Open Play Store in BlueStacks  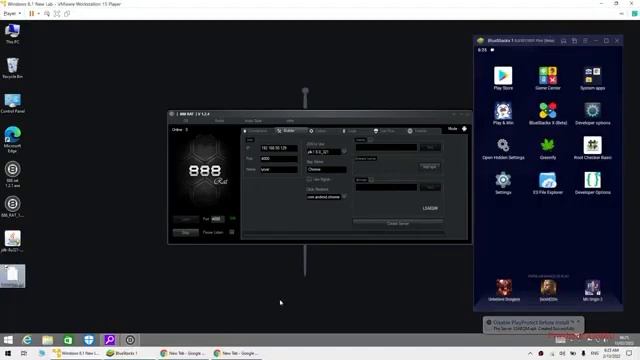503,78
